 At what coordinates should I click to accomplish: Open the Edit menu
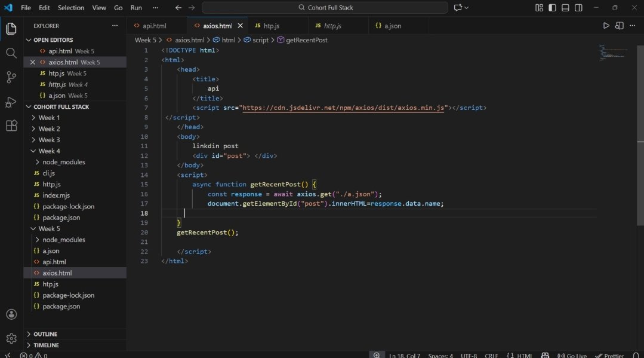[44, 7]
